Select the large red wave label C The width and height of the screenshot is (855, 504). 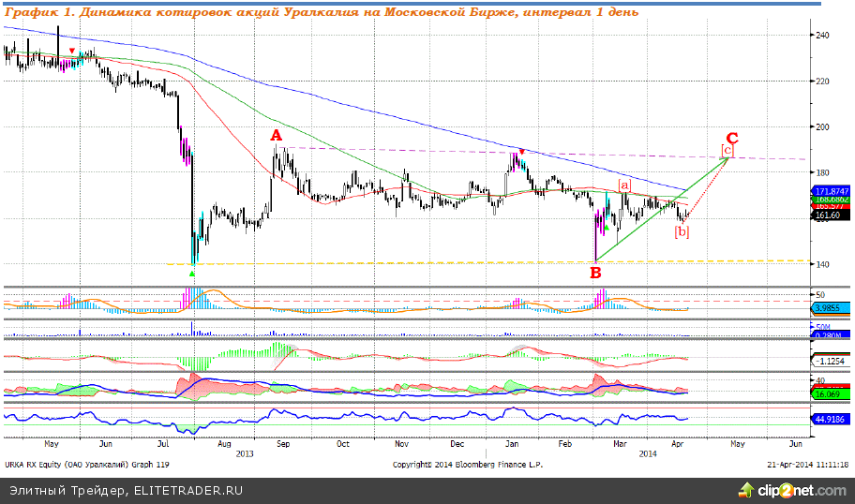(x=732, y=138)
